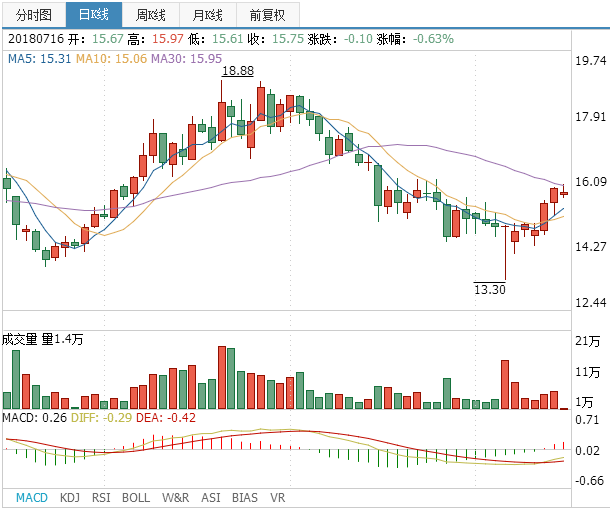
Task: Click the 16.09 price axis label
Action: (591, 182)
